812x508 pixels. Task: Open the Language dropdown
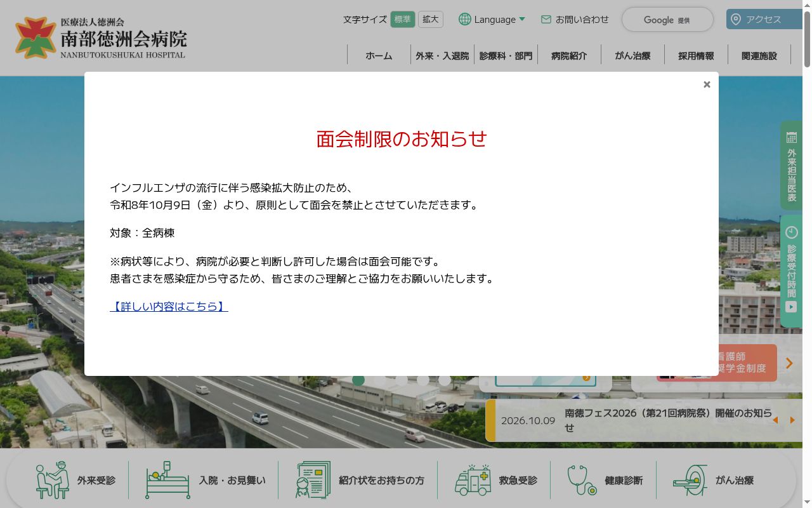tap(492, 19)
